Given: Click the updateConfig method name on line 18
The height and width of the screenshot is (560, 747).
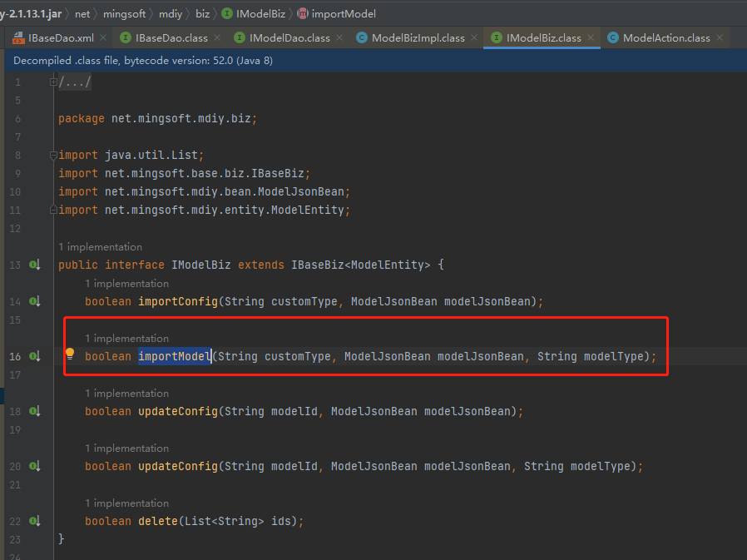Looking at the screenshot, I should click(x=178, y=411).
